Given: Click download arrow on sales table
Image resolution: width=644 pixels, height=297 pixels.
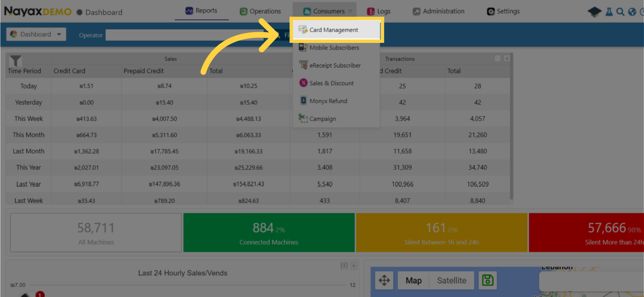Looking at the screenshot, I should (507, 58).
